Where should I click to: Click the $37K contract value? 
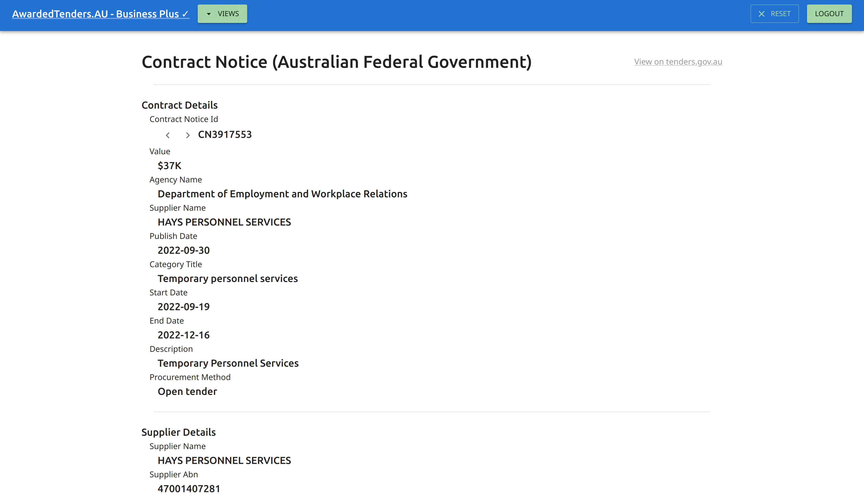(169, 166)
